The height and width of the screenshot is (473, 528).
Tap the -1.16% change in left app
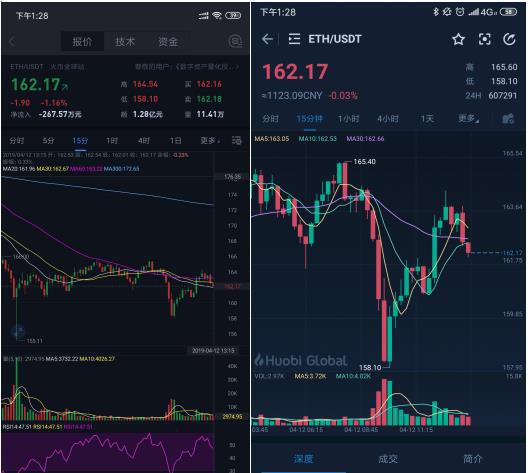coord(54,103)
